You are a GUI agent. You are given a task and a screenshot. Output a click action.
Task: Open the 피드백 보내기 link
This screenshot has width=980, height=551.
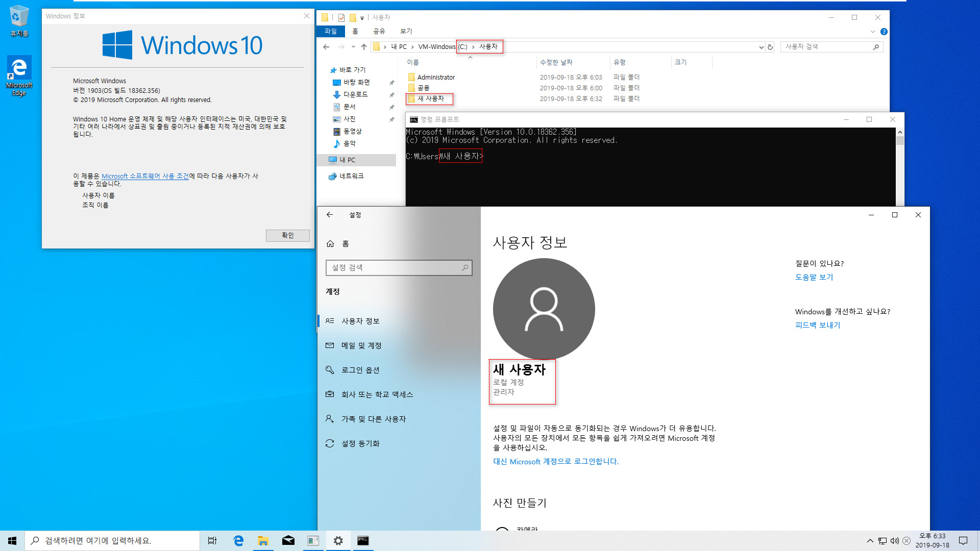pos(817,325)
